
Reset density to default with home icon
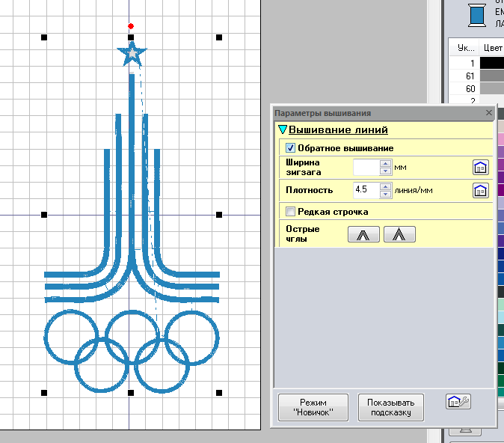coord(480,190)
